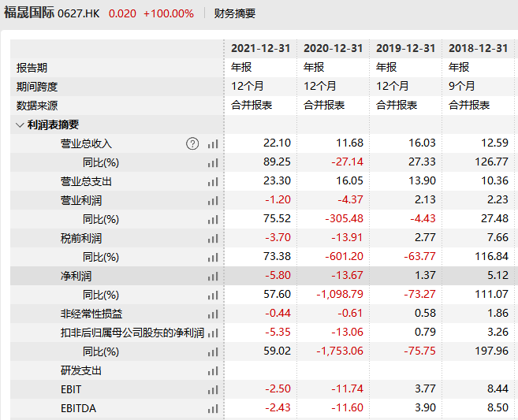Collapse the 利润表摘要 section
This screenshot has width=518, height=420.
click(20, 125)
